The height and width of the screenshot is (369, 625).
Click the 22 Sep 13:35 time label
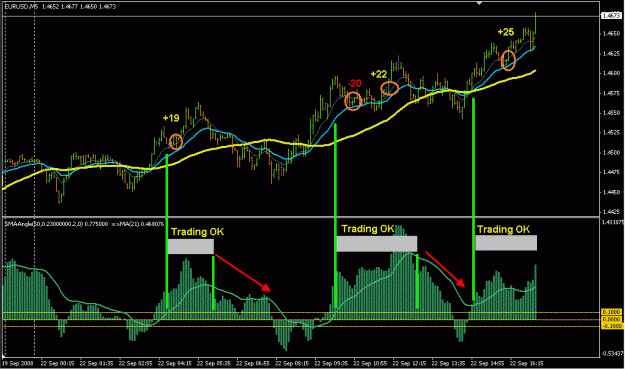[x=448, y=363]
